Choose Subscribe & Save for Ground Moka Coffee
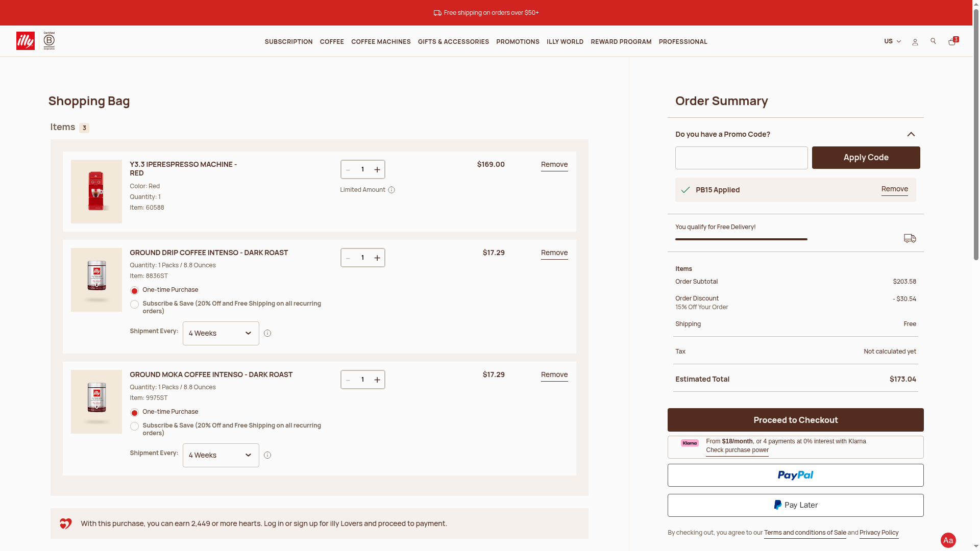The image size is (980, 551). pyautogui.click(x=134, y=427)
